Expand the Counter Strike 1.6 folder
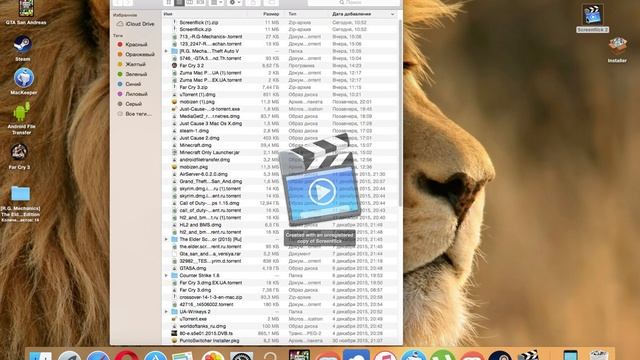 (x=166, y=276)
